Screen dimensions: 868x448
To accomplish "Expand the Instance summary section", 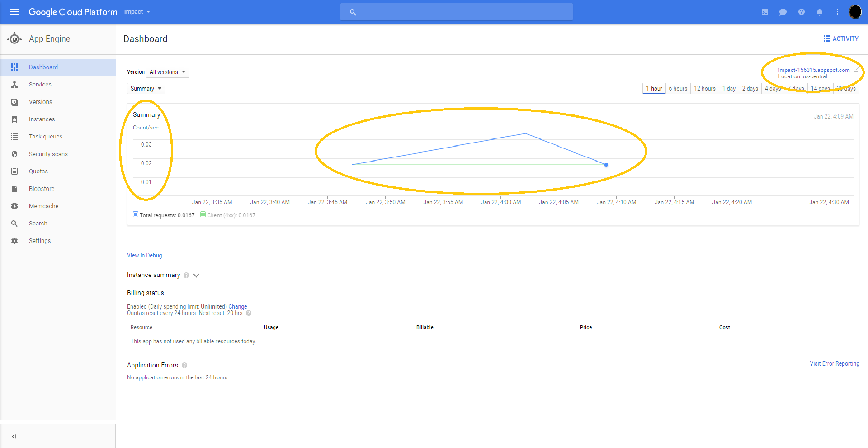I will pos(196,275).
